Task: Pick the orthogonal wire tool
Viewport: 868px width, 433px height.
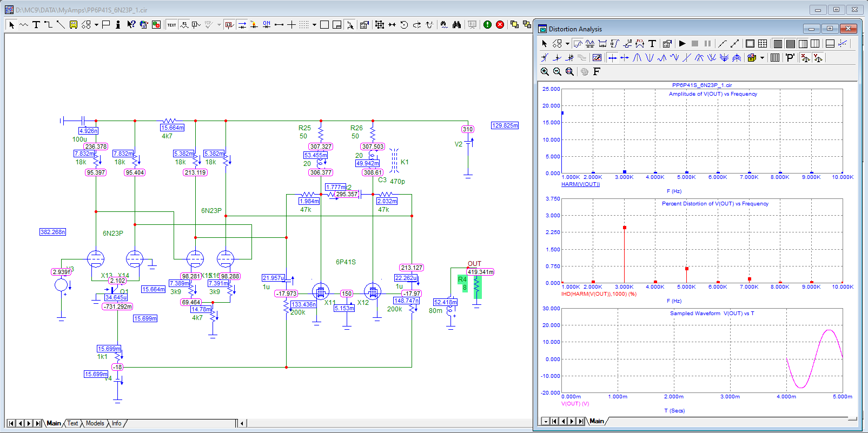Action: coord(48,25)
